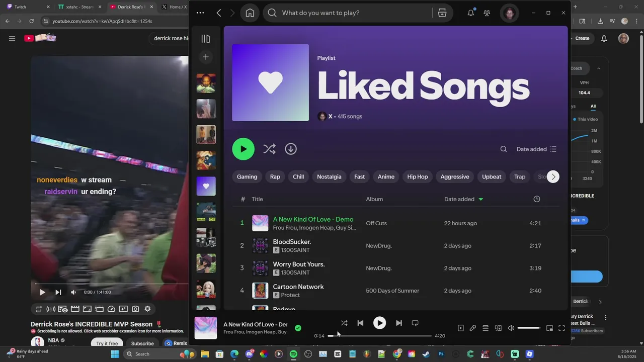The width and height of the screenshot is (644, 362).
Task: Click the plus create playlist icon in Spotify
Action: pyautogui.click(x=205, y=57)
